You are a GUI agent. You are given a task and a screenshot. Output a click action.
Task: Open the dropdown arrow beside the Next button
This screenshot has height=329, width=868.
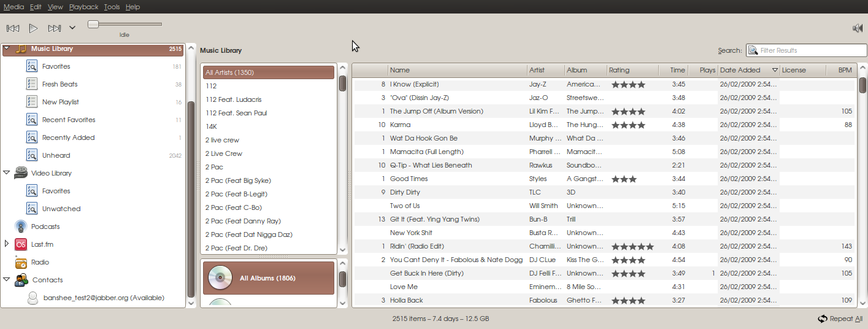tap(72, 28)
